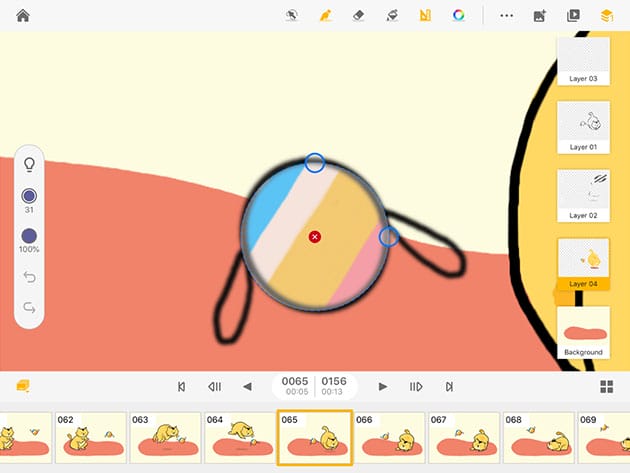The width and height of the screenshot is (630, 473).
Task: Insert an image with add-photo icon
Action: (x=540, y=15)
